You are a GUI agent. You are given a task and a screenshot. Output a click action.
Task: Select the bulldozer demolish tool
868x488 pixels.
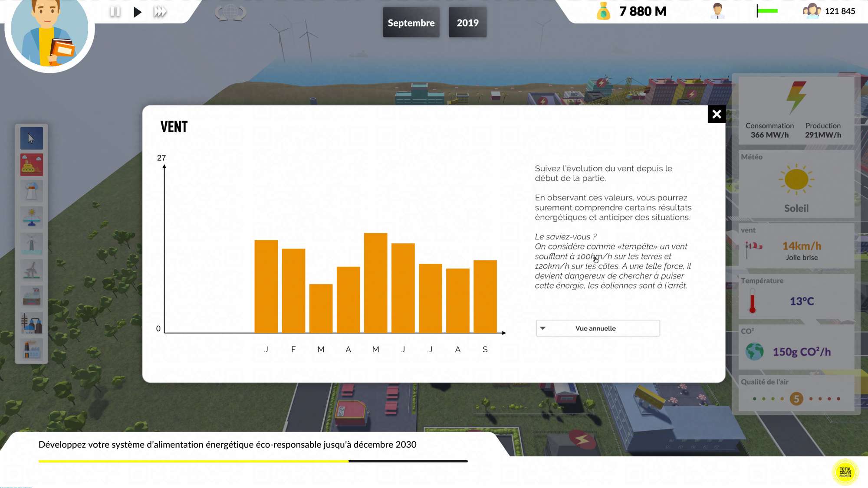coord(31,165)
